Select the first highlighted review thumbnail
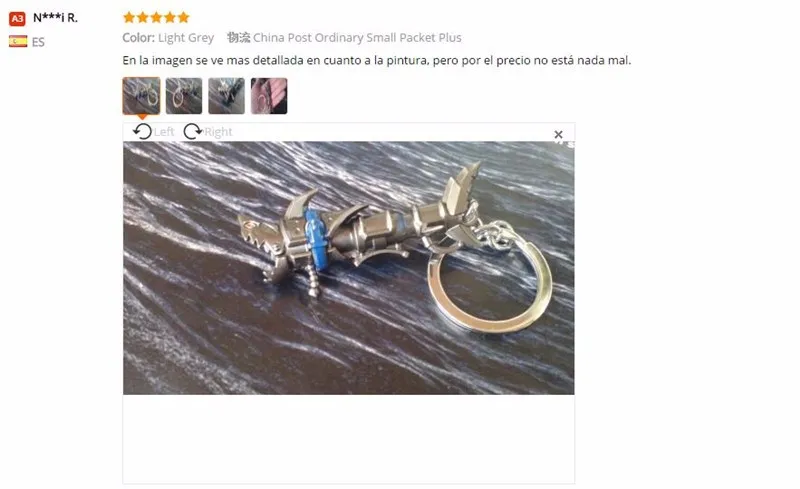800x489 pixels. tap(141, 95)
